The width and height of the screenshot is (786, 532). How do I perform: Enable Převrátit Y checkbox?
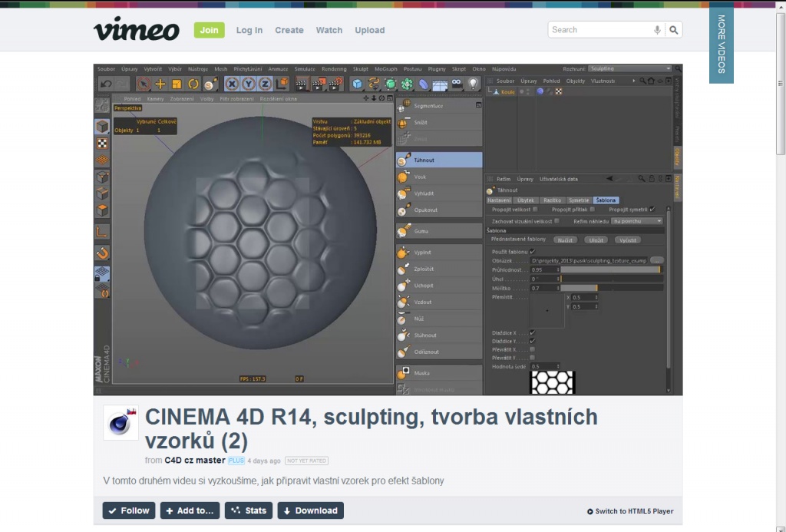(x=533, y=358)
